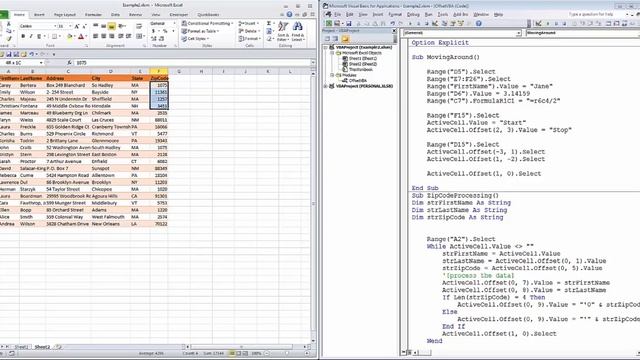Switch to the Sheet1 worksheet tab
The image size is (640, 360).
pyautogui.click(x=21, y=347)
